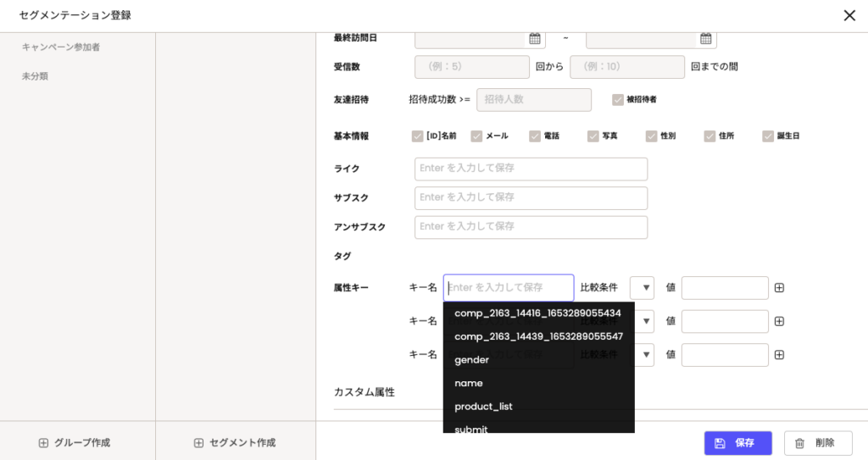The image size is (868, 460).
Task: Toggle the 被招待者 checkbox
Action: [x=618, y=100]
